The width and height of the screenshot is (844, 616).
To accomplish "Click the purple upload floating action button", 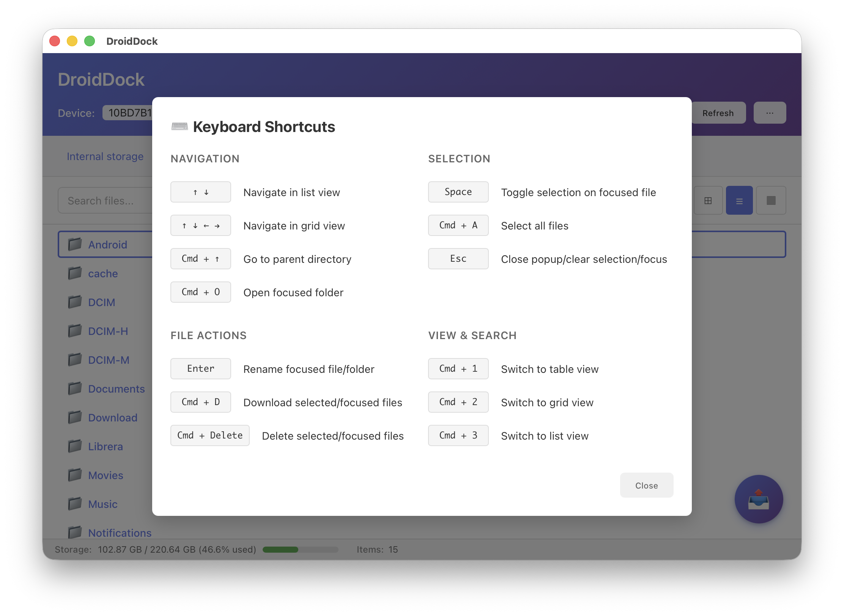I will pyautogui.click(x=759, y=500).
